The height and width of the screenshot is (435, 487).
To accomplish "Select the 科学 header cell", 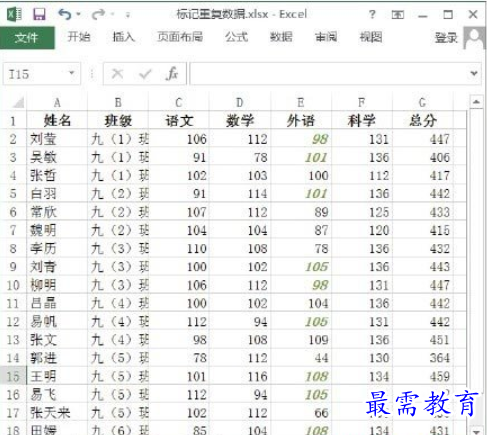I will click(362, 120).
